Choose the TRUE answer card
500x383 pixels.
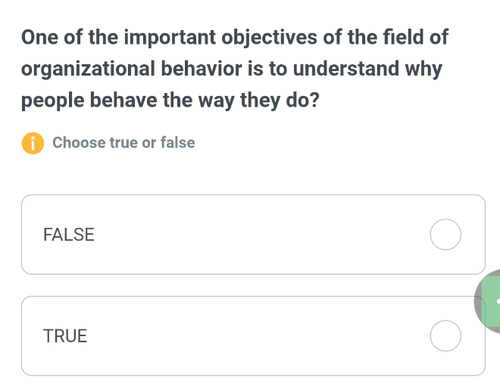click(x=253, y=336)
